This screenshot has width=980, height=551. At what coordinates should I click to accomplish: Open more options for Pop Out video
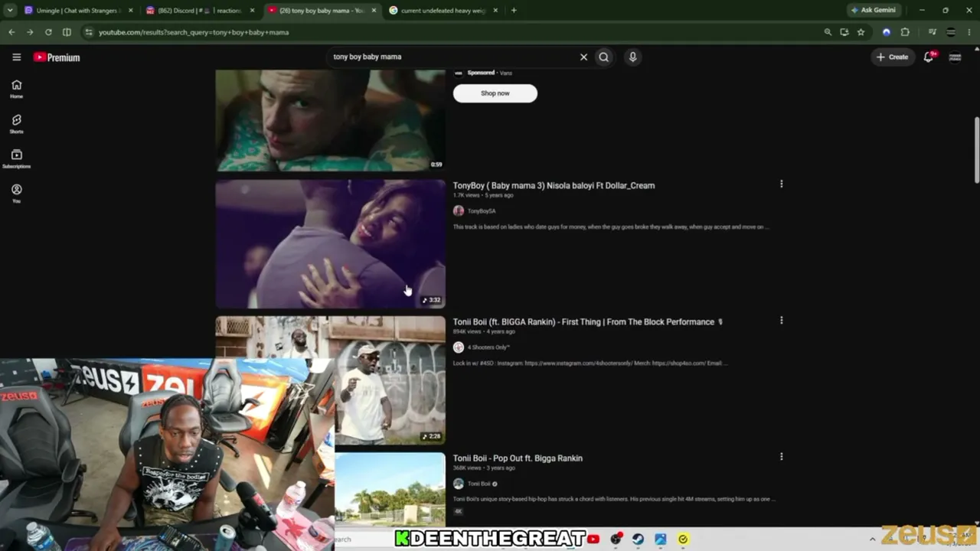pos(781,457)
